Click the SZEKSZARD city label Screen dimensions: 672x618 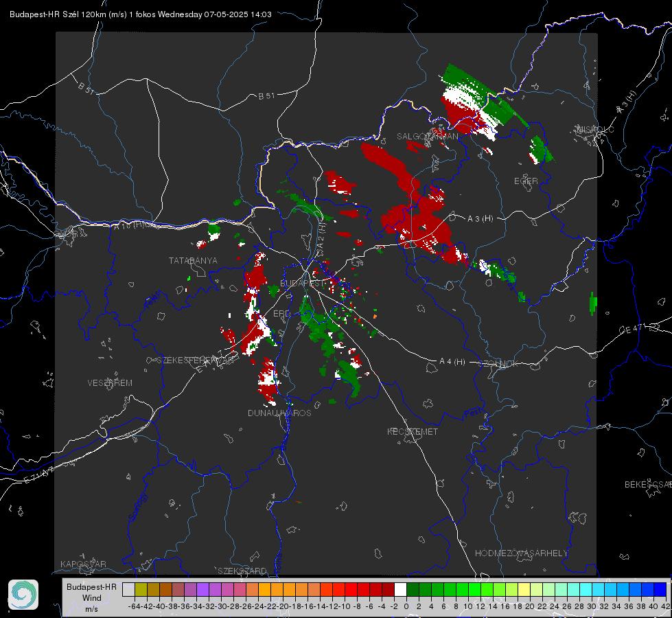[x=242, y=571]
